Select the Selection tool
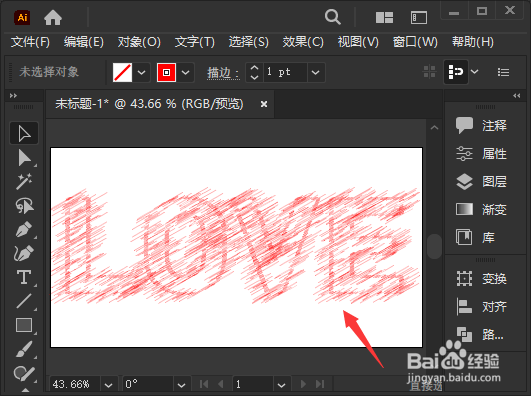 coord(24,133)
